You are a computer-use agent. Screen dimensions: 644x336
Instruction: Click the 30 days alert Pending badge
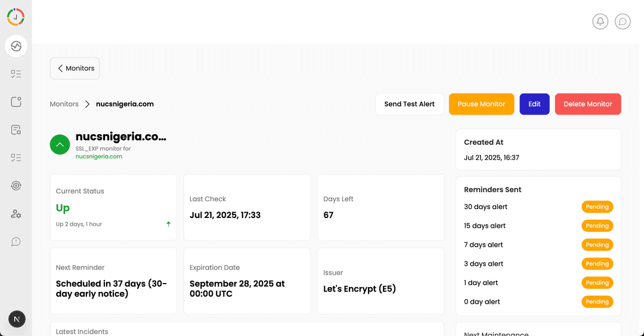[597, 207]
